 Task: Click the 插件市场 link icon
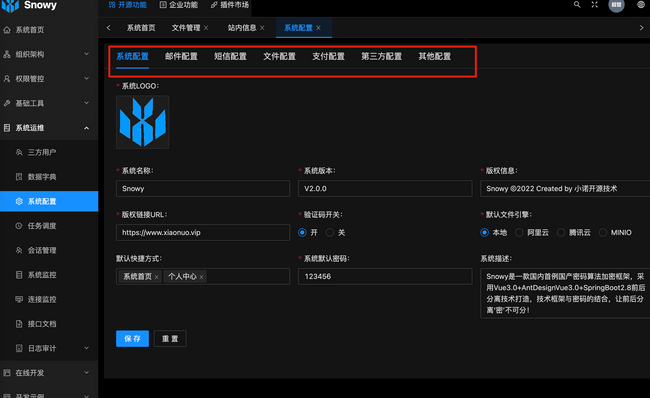[214, 5]
